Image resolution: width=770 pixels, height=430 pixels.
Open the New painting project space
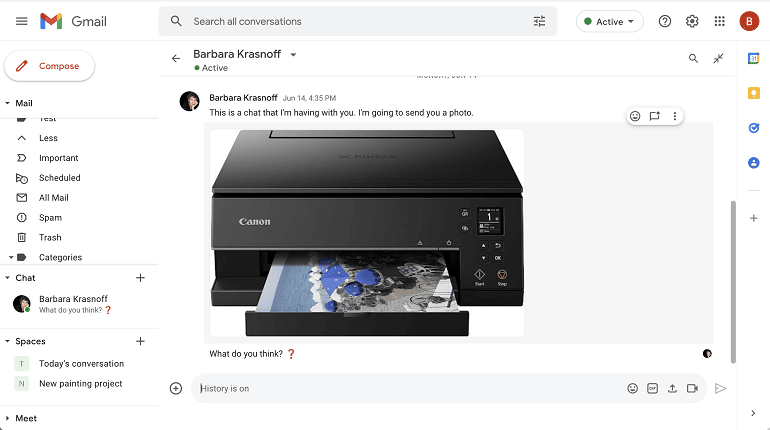coord(80,383)
